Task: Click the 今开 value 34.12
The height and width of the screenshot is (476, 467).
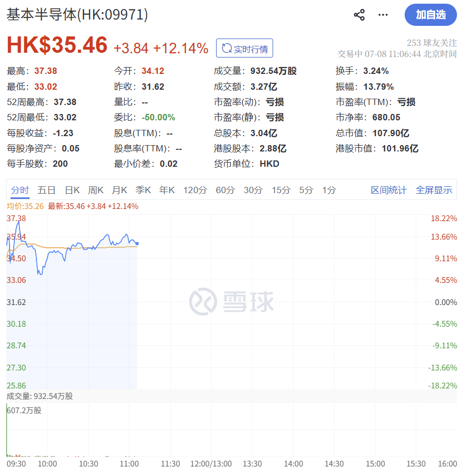Action: coord(153,71)
